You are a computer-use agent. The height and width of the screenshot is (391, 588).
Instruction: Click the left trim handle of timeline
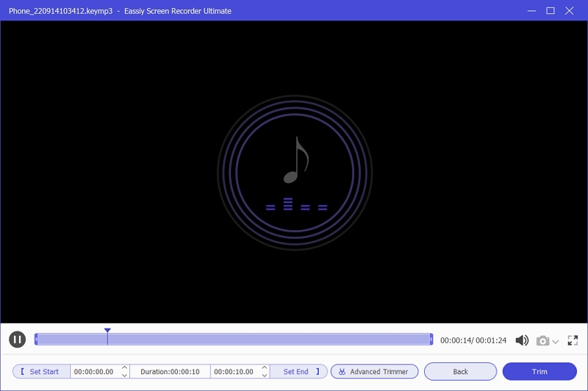pyautogui.click(x=36, y=340)
